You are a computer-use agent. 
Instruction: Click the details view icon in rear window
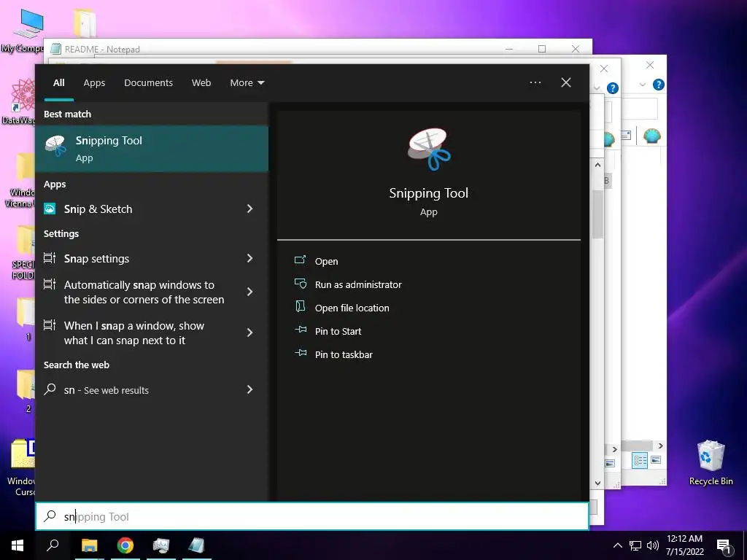coord(640,460)
